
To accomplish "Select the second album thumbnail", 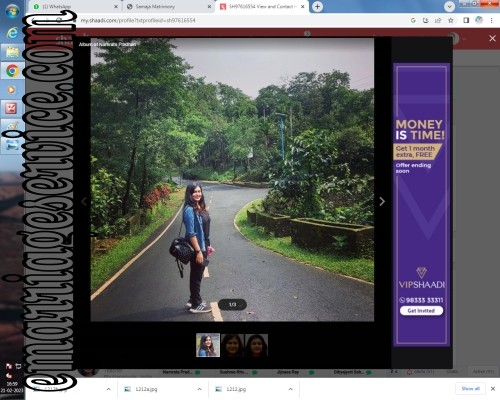I will [x=232, y=345].
